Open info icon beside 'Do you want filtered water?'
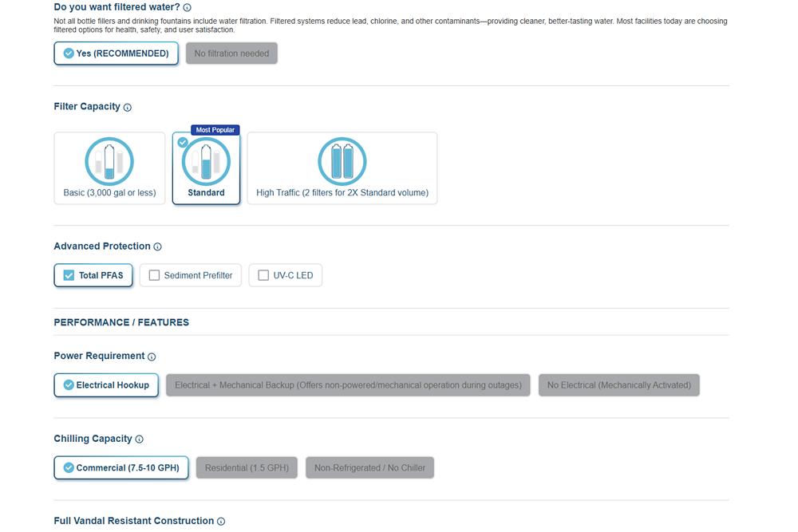The width and height of the screenshot is (798, 532). point(188,8)
